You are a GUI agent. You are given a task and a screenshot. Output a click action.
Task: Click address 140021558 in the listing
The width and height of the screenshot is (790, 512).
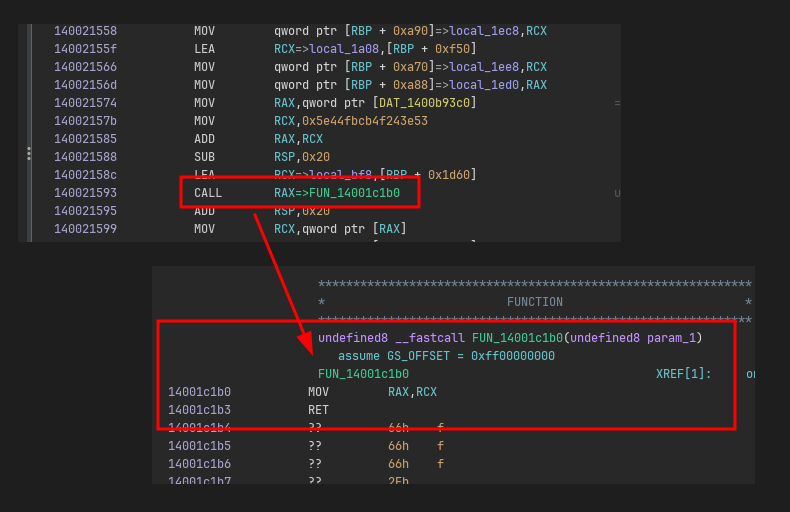[85, 31]
